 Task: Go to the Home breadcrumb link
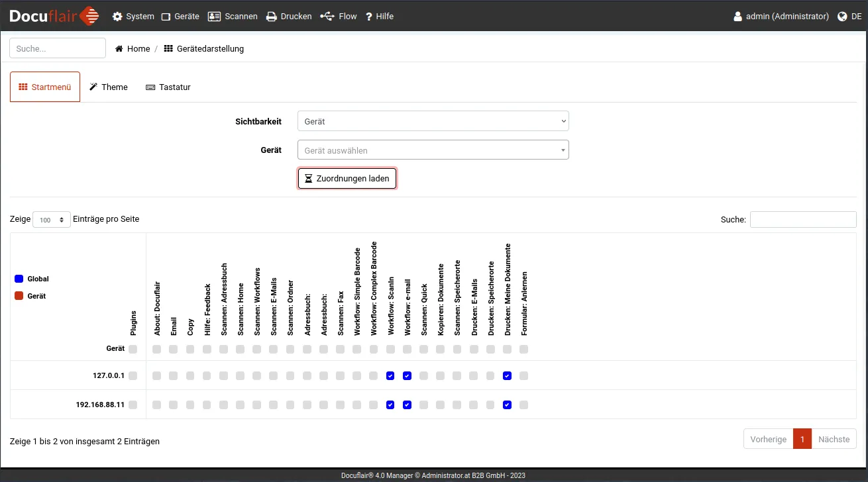coord(138,49)
